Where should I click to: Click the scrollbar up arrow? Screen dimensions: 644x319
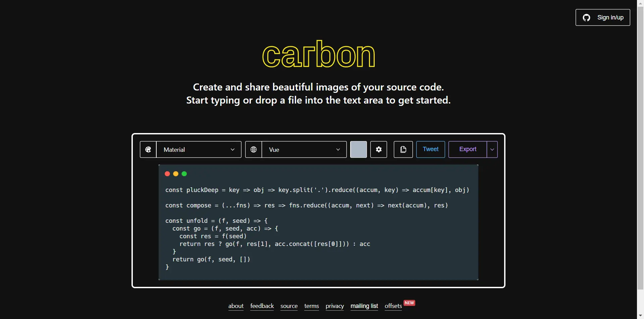pyautogui.click(x=640, y=3)
